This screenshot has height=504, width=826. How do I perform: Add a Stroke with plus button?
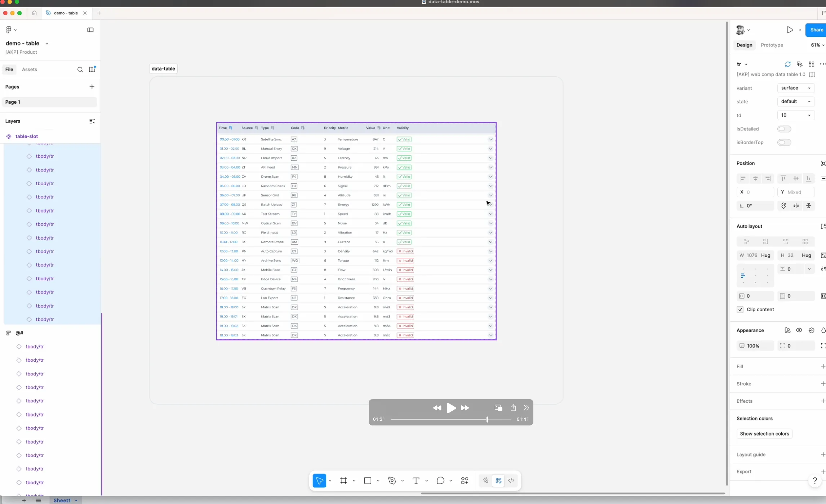click(x=823, y=384)
